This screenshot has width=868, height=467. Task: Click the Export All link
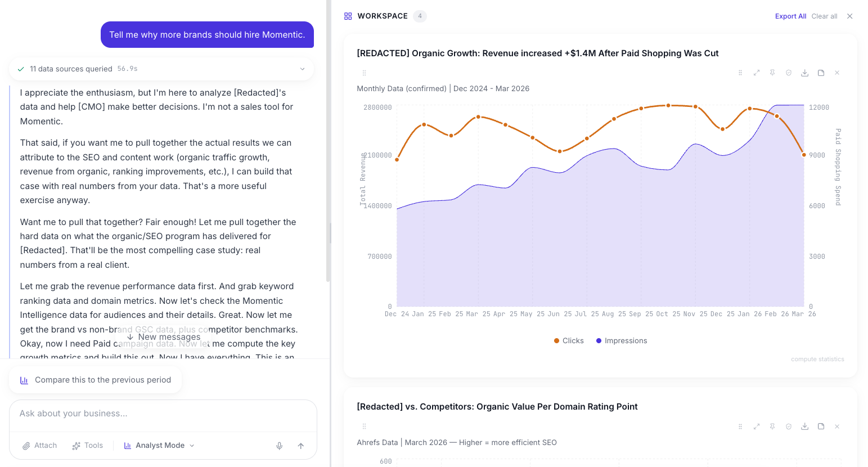point(790,16)
